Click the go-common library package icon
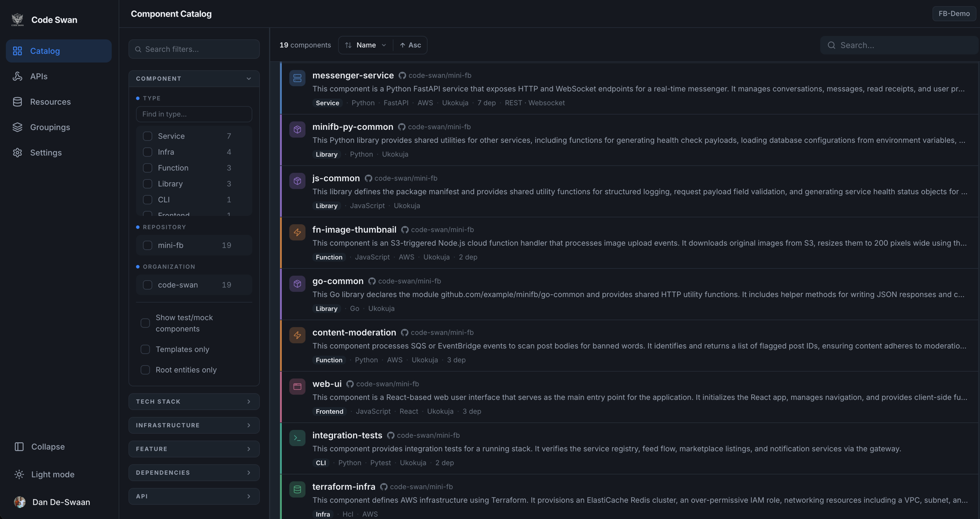 (x=297, y=283)
